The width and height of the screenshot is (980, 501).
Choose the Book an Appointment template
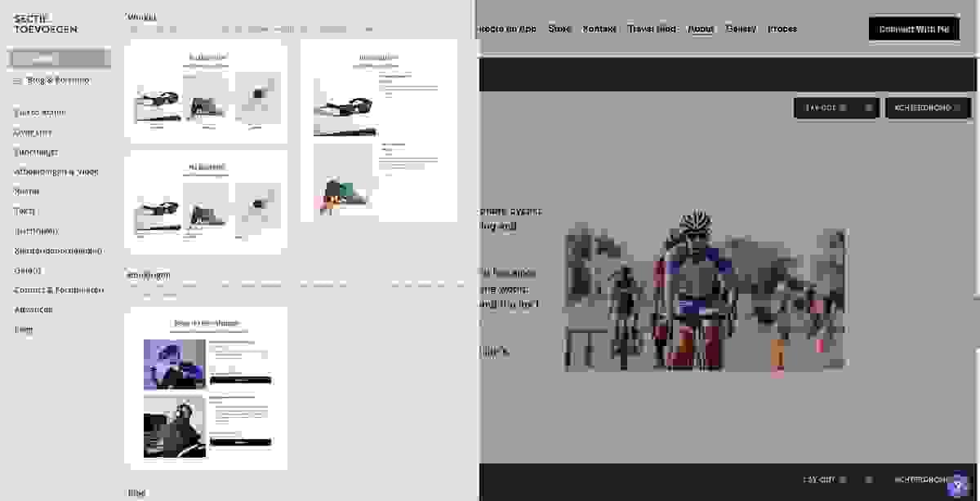(207, 388)
